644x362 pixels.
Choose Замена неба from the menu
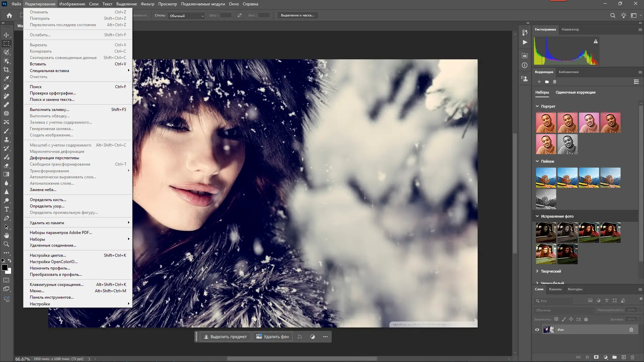(x=43, y=190)
